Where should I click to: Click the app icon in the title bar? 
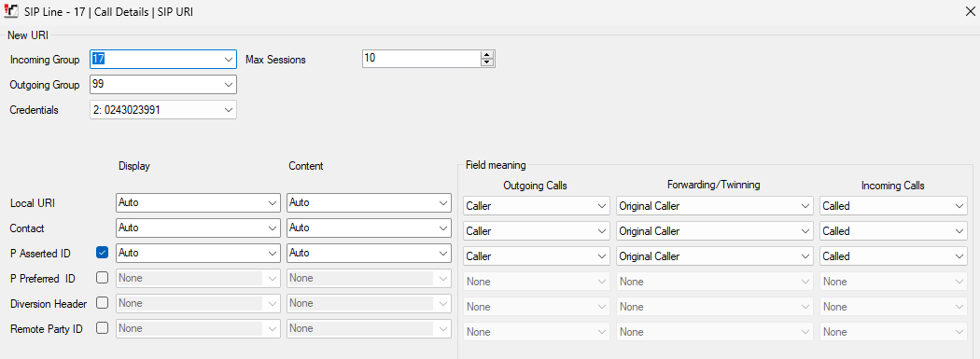coord(10,12)
